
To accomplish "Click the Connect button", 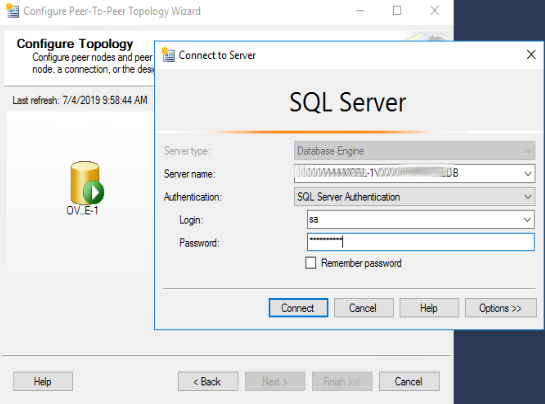I will click(298, 308).
